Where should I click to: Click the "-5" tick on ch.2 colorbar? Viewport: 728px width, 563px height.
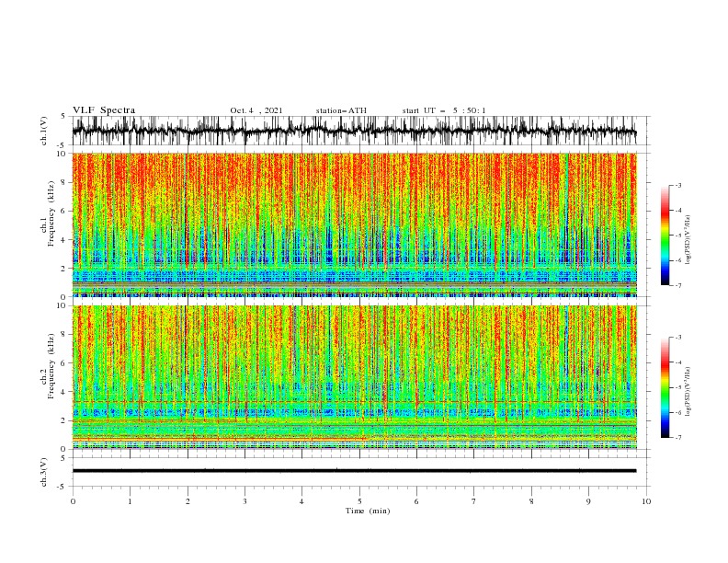click(677, 387)
